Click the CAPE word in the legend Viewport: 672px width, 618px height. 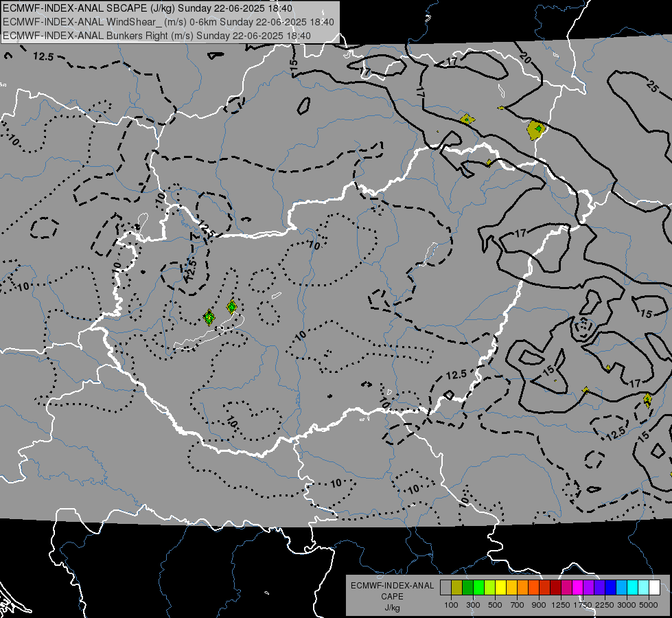392,597
